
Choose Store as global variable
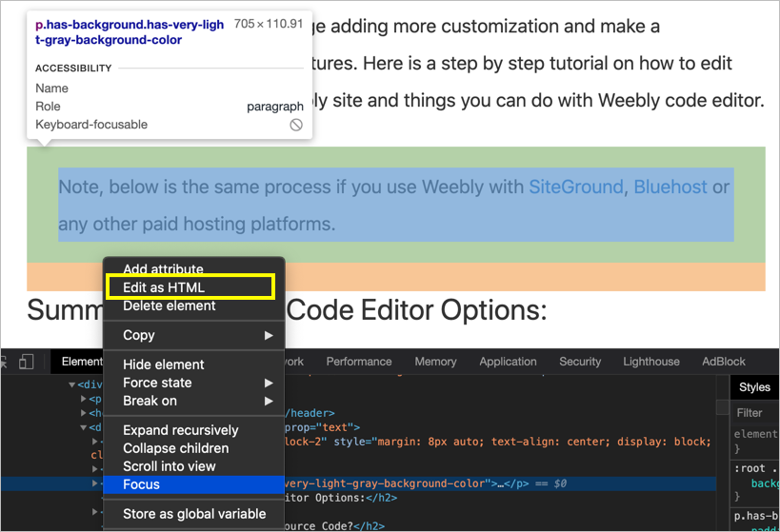click(x=194, y=514)
